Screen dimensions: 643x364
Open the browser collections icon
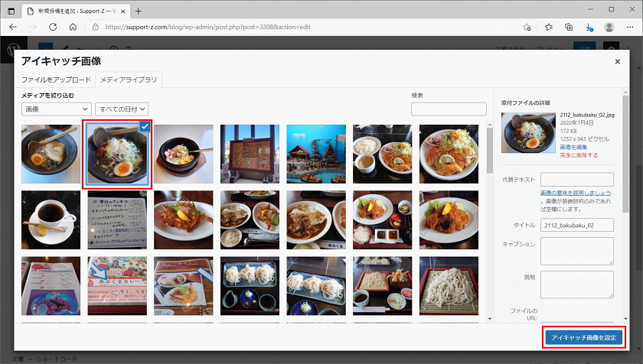pyautogui.click(x=569, y=27)
